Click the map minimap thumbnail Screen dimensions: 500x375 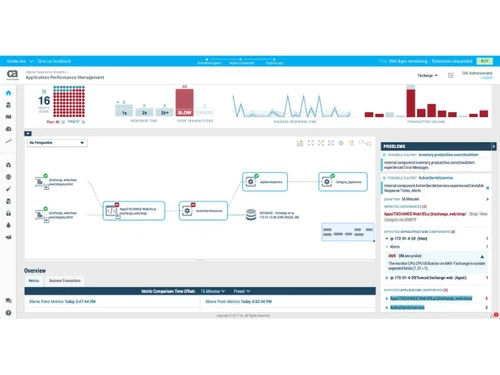click(348, 232)
